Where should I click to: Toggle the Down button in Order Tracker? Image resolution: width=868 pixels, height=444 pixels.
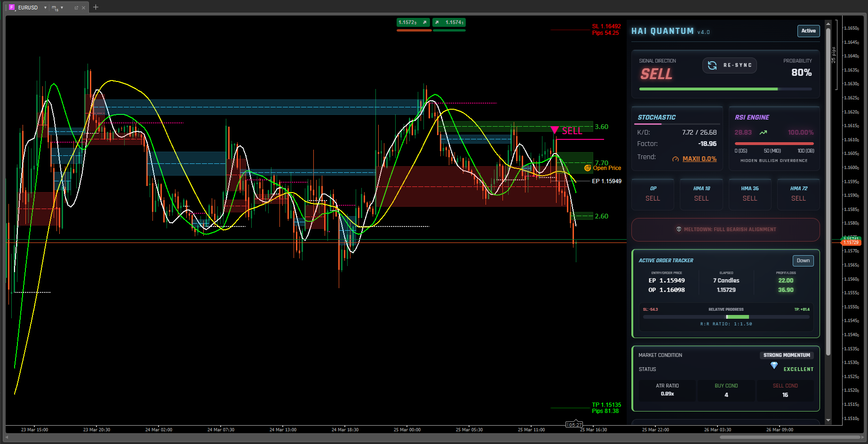tap(803, 261)
